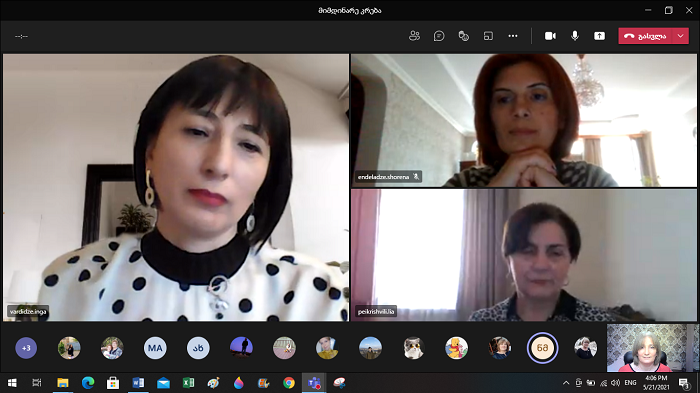Switch to Microsoft Teams taskbar icon
700x393 pixels.
314,383
